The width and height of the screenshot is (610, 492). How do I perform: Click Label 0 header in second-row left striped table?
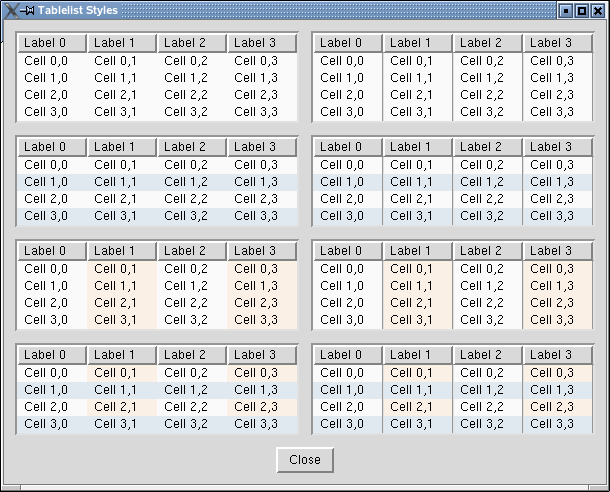[52, 147]
